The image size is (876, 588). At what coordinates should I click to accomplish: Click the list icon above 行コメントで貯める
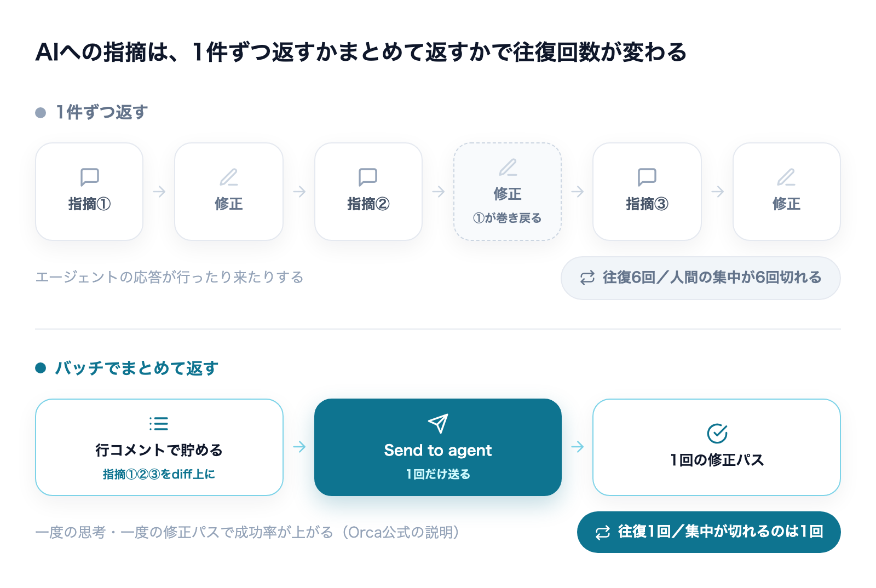click(159, 423)
